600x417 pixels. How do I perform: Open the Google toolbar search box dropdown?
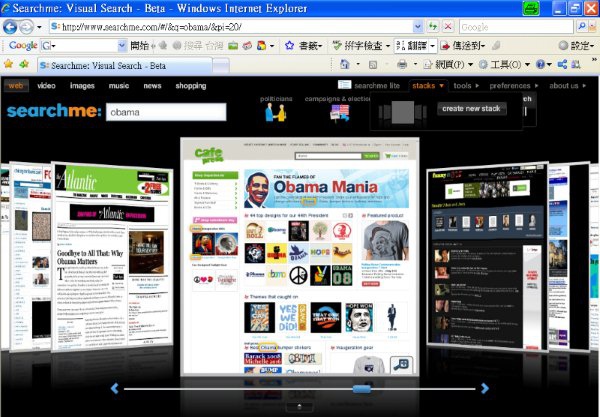point(122,46)
